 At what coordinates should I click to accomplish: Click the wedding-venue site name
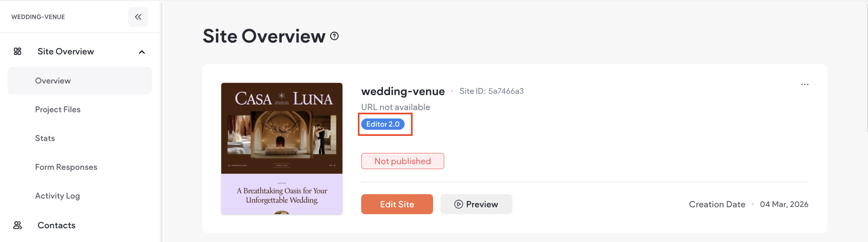click(403, 91)
